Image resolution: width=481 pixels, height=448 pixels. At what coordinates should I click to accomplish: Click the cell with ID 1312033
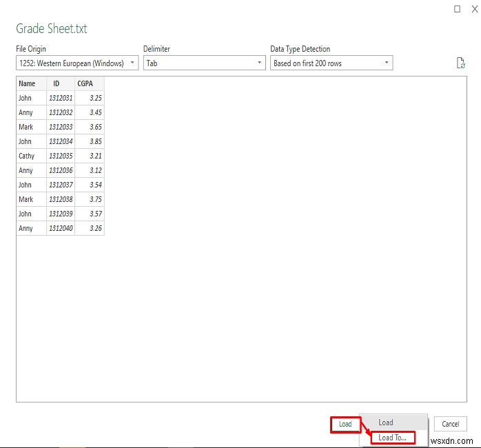[61, 127]
